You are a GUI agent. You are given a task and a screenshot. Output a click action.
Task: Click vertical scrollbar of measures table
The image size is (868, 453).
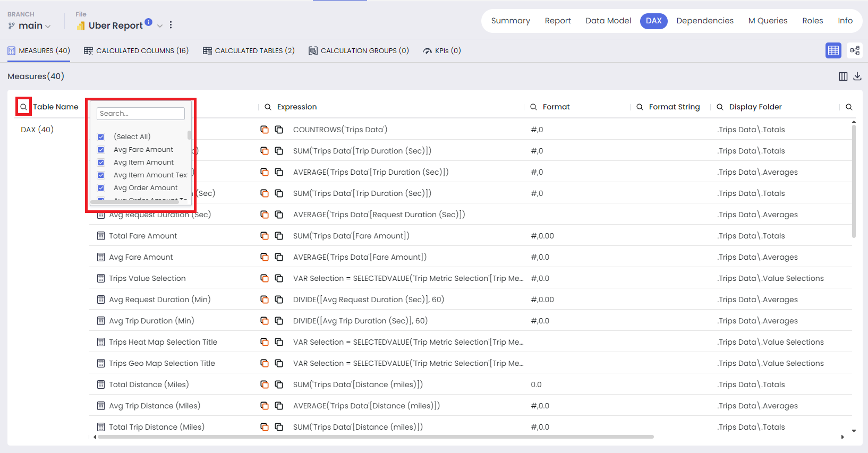click(854, 181)
